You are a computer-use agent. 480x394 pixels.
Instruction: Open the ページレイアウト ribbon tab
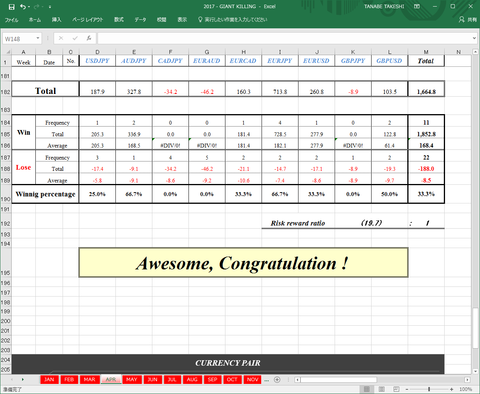(x=87, y=20)
